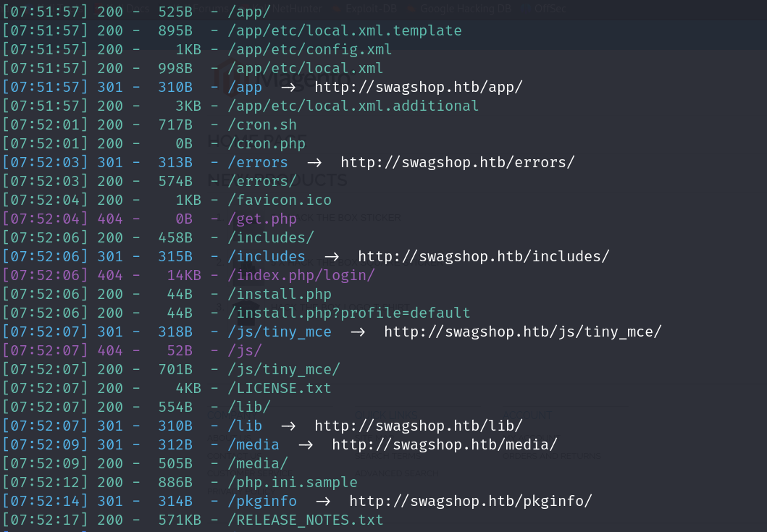Open the http://swagshop.htb/media/ redirect URL
The height and width of the screenshot is (532, 767).
tap(444, 444)
